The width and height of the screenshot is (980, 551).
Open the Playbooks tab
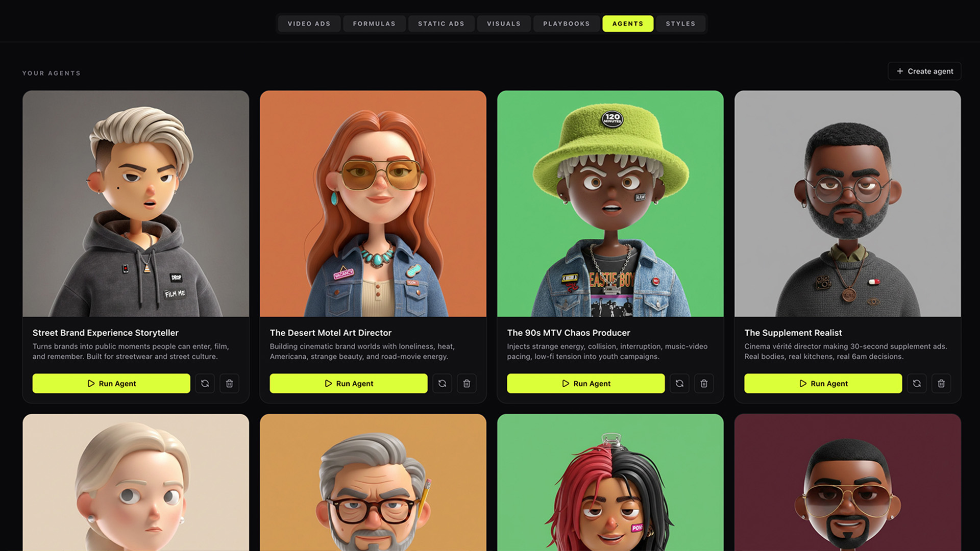pos(566,23)
